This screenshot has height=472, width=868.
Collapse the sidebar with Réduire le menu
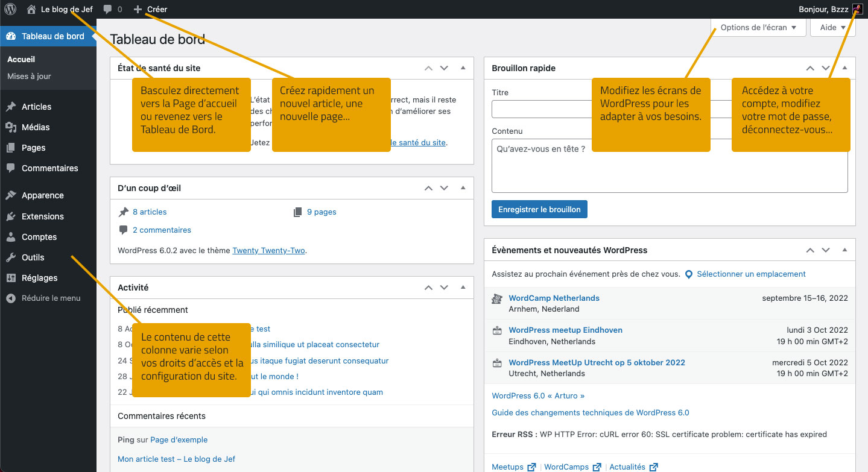click(x=43, y=298)
